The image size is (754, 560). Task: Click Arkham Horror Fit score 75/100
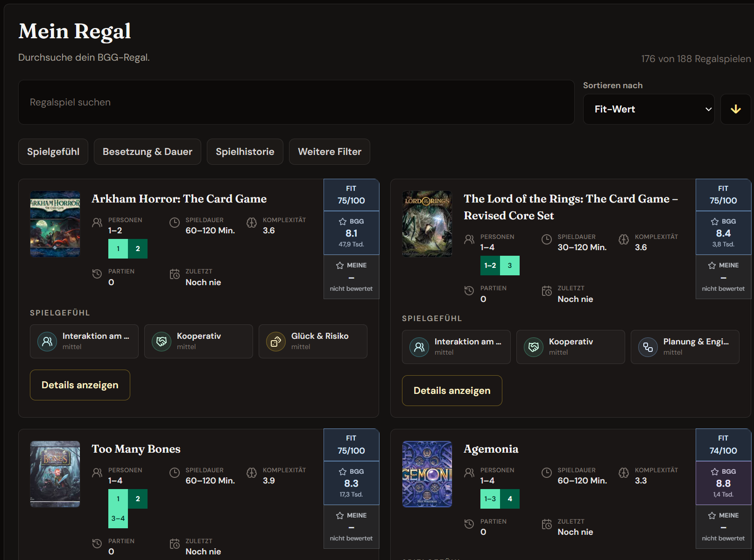[352, 195]
